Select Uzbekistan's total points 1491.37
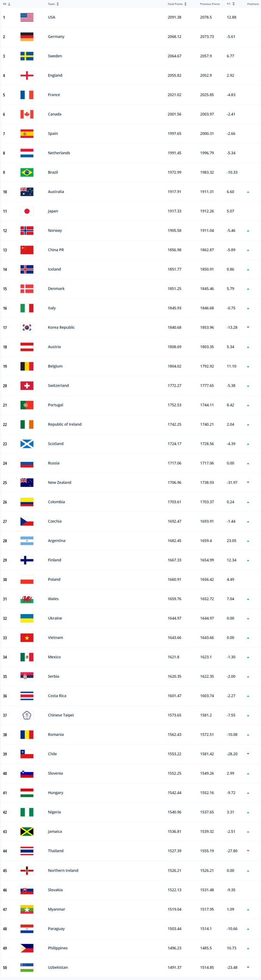This screenshot has height=980, width=261. 174,967
